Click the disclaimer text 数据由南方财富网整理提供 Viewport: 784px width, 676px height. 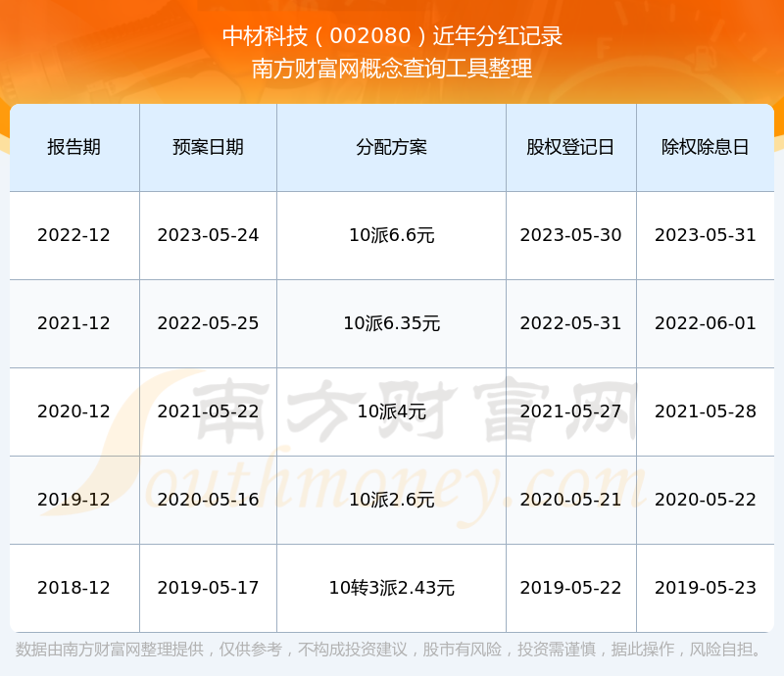(110, 650)
